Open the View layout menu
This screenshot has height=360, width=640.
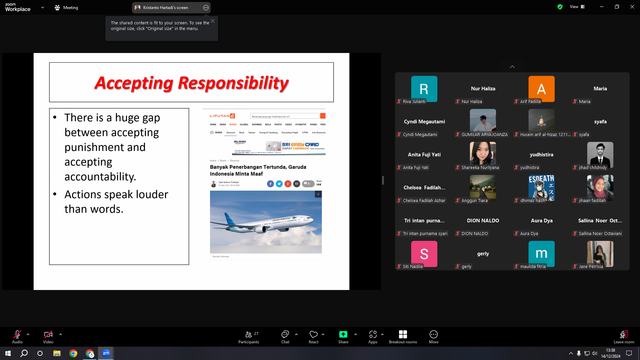pos(577,7)
